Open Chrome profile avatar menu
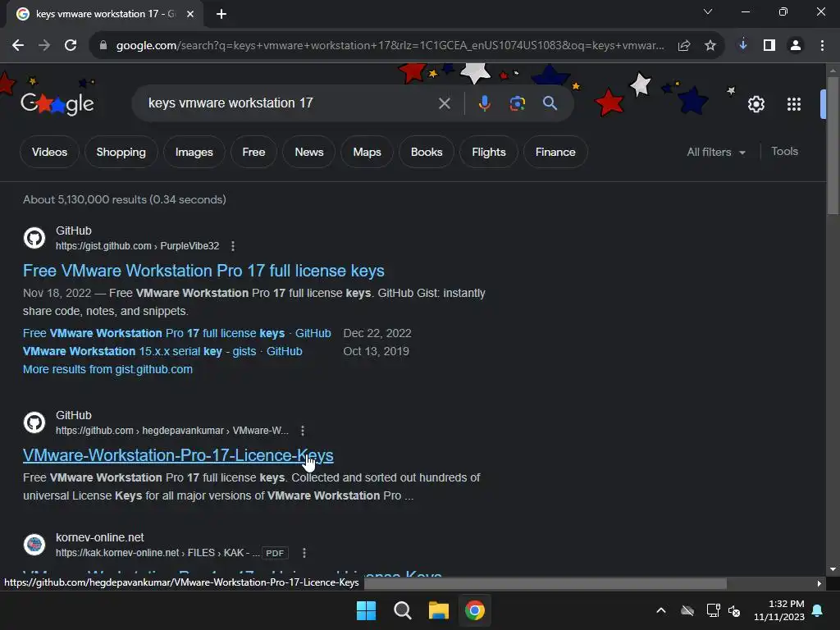This screenshot has height=630, width=840. click(796, 46)
